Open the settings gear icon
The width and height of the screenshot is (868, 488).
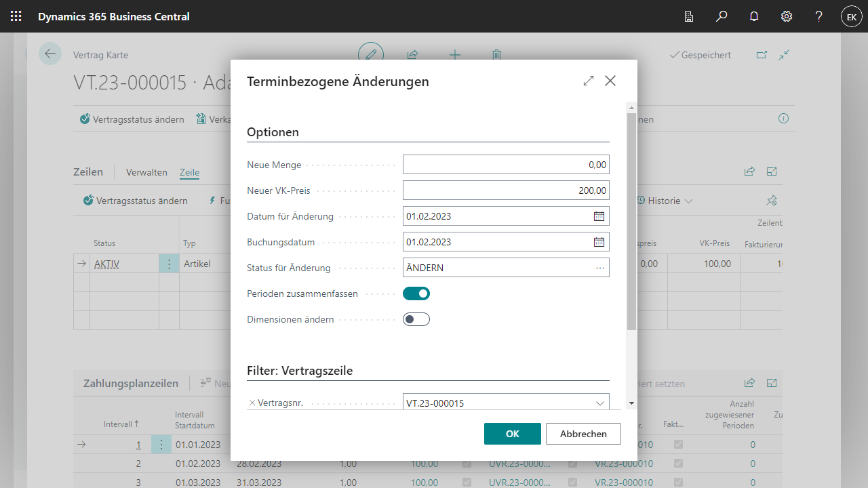coord(787,16)
